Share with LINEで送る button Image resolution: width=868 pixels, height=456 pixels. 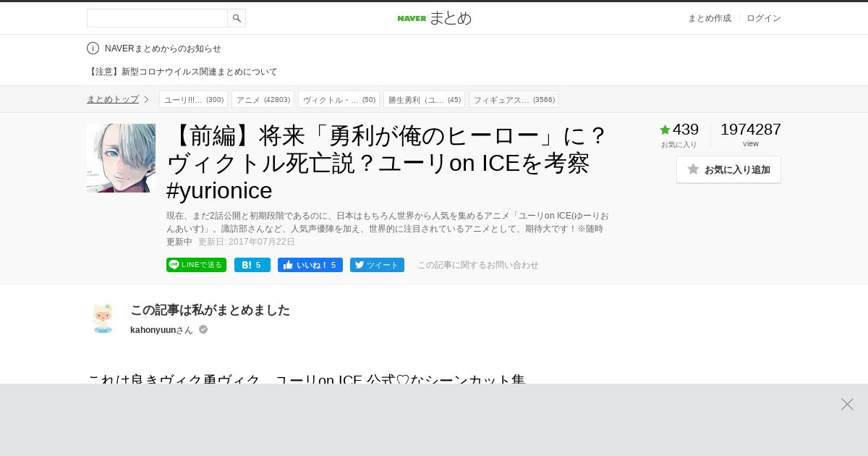pyautogui.click(x=196, y=265)
